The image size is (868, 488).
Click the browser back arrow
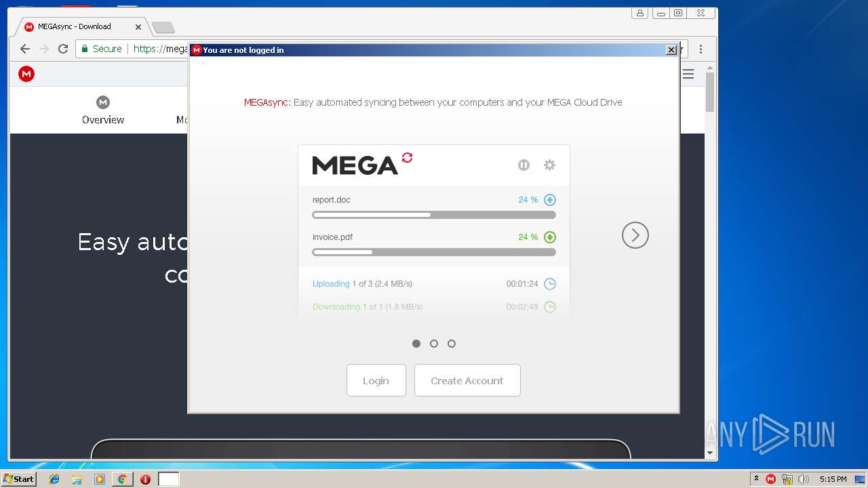[25, 49]
